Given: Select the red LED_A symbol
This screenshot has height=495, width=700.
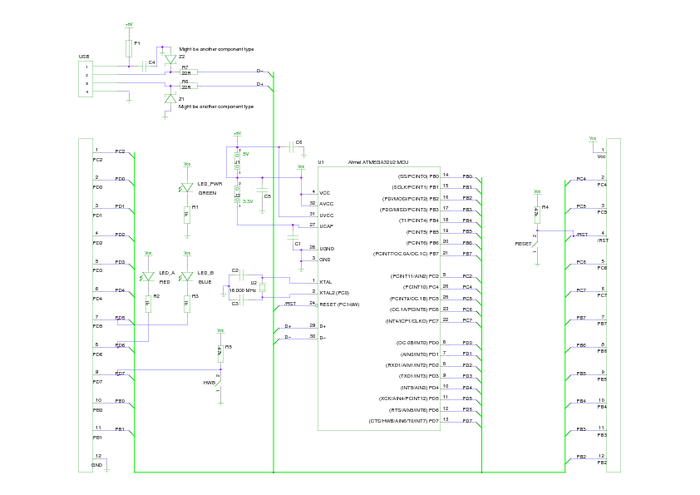Looking at the screenshot, I should [147, 277].
